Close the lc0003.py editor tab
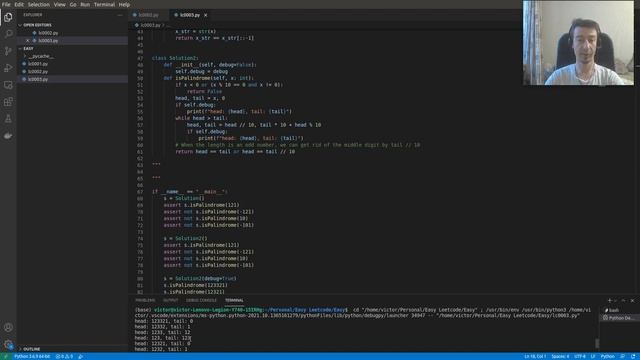This screenshot has height=360, width=640. coord(206,15)
